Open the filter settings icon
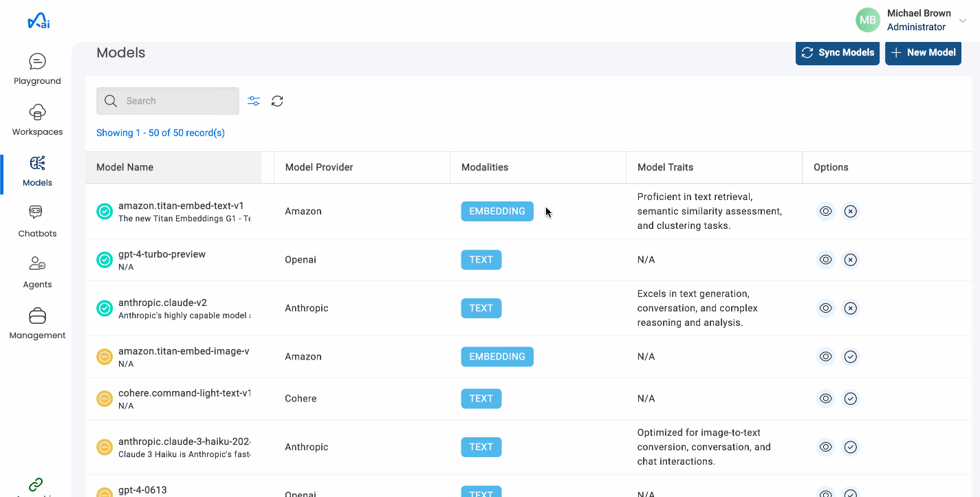The width and height of the screenshot is (980, 497). coord(254,101)
